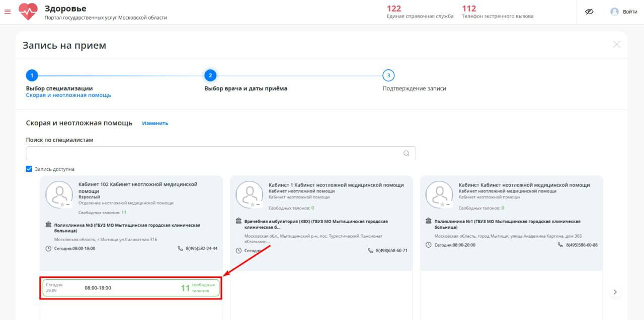Select step 3 Подтверждение записи
Image resolution: width=644 pixels, height=320 pixels.
388,76
